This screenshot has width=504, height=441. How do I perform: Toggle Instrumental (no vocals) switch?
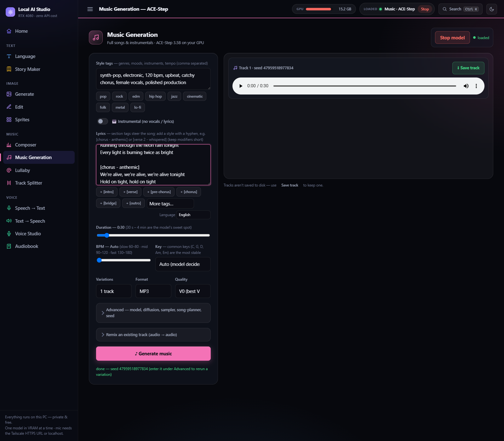(x=102, y=121)
